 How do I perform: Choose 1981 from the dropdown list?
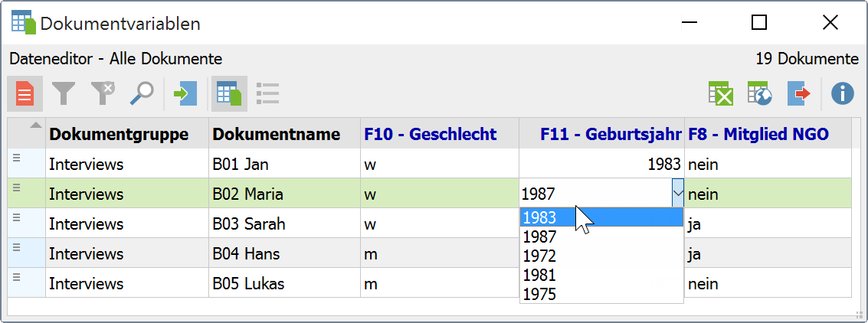click(x=601, y=274)
